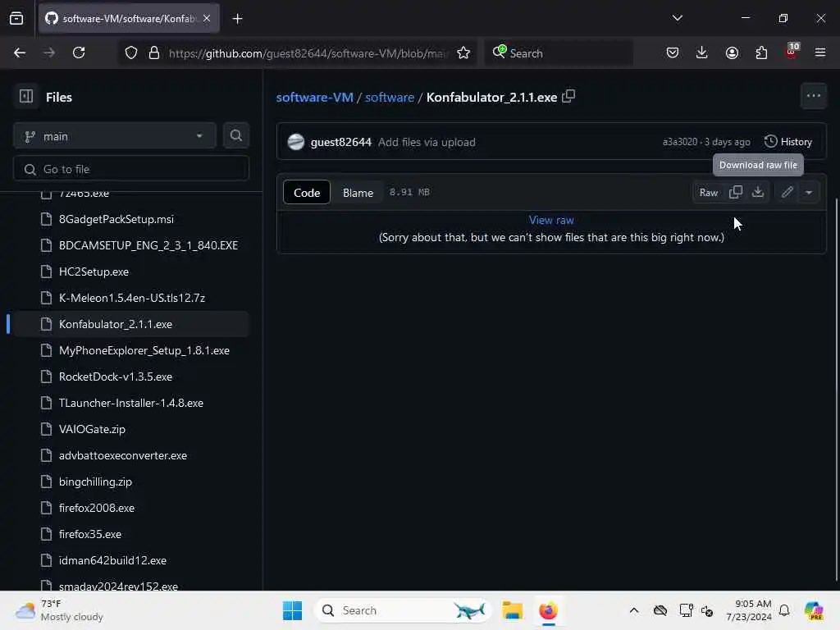Search files with the magnifier button

235,136
